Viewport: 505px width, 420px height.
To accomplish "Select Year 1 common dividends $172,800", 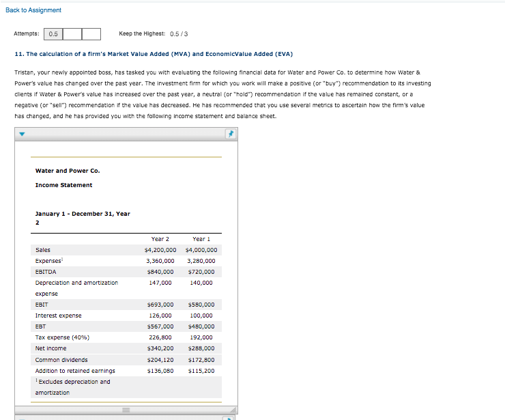I will 201,360.
